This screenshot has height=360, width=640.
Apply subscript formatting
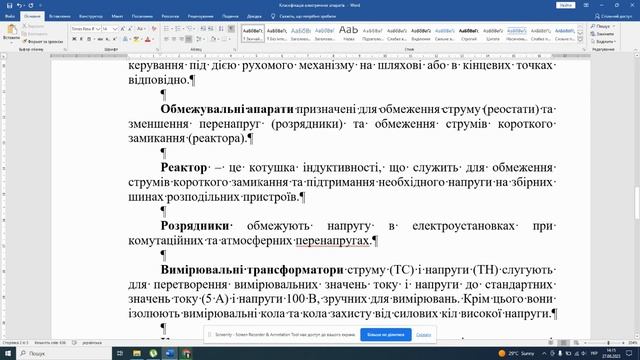point(107,39)
